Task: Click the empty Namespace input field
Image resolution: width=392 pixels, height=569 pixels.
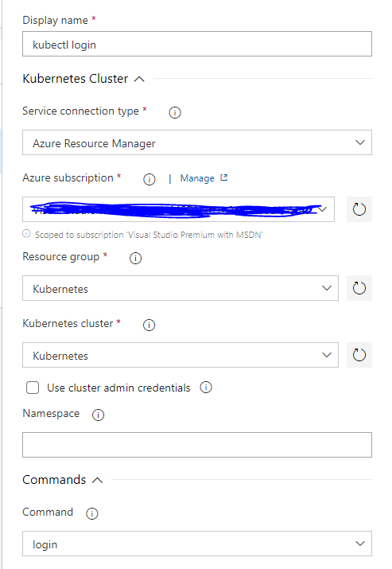Action: (197, 445)
